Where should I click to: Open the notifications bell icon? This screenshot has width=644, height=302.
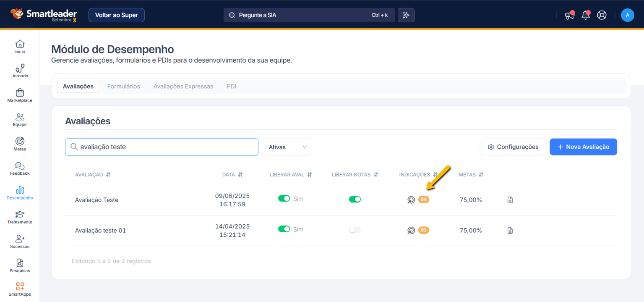pos(585,16)
